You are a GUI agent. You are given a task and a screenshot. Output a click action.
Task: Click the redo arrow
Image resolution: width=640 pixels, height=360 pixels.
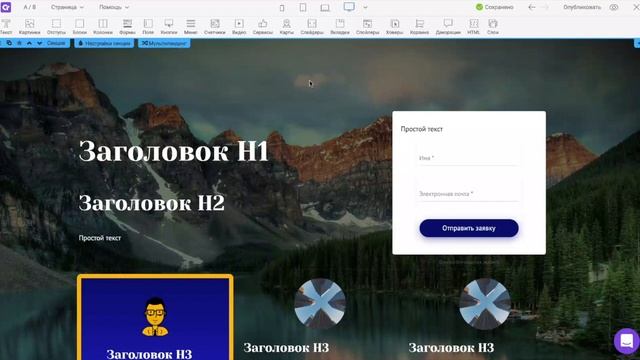pyautogui.click(x=545, y=7)
